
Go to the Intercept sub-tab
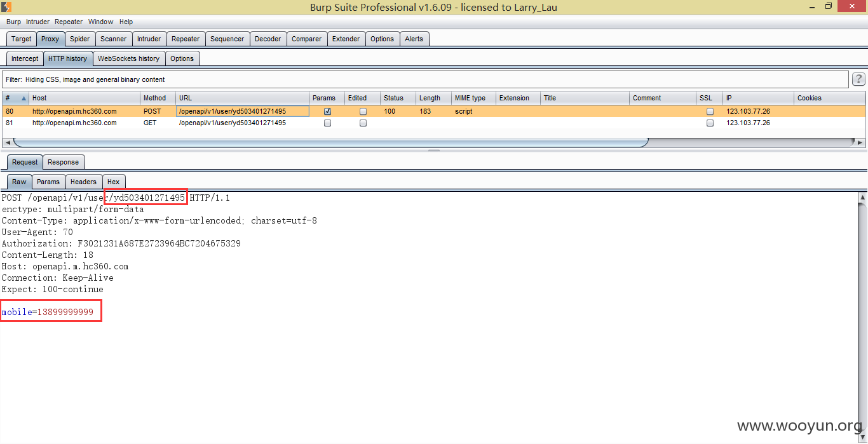tap(25, 58)
